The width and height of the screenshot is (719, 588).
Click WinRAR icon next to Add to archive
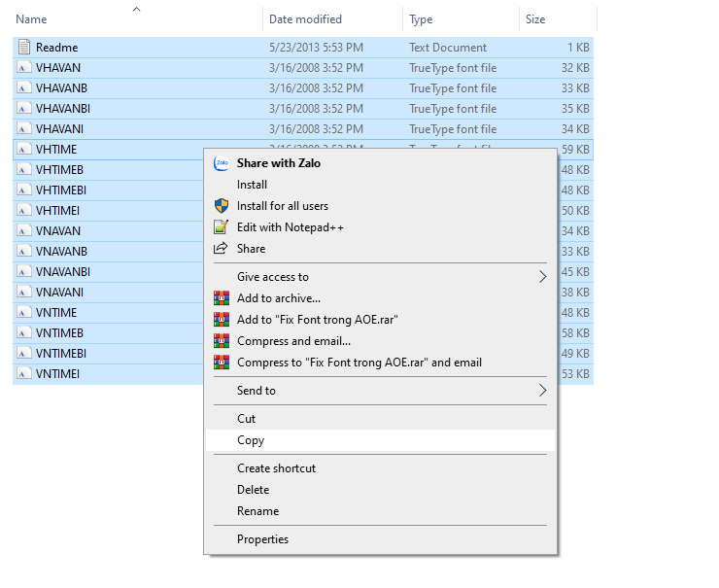[221, 298]
